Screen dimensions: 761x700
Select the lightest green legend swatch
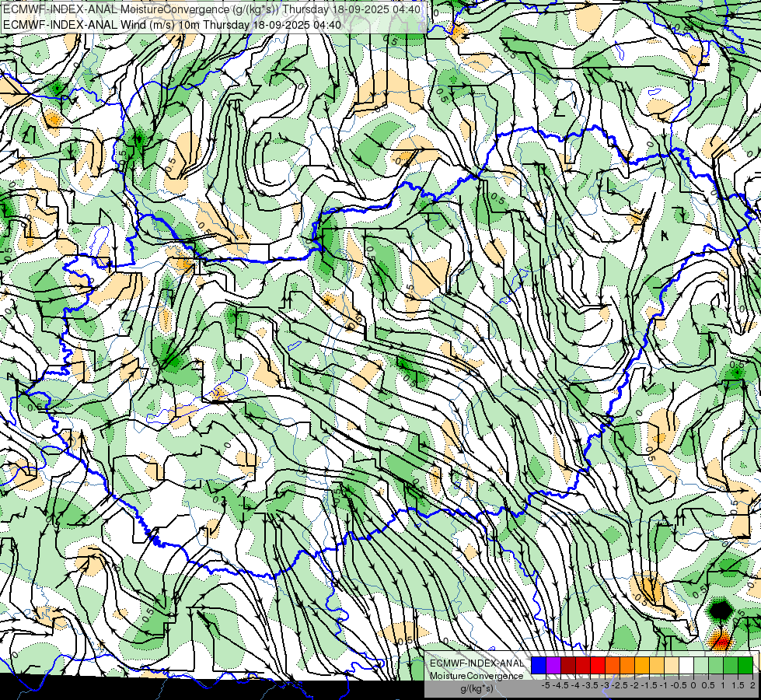point(701,666)
